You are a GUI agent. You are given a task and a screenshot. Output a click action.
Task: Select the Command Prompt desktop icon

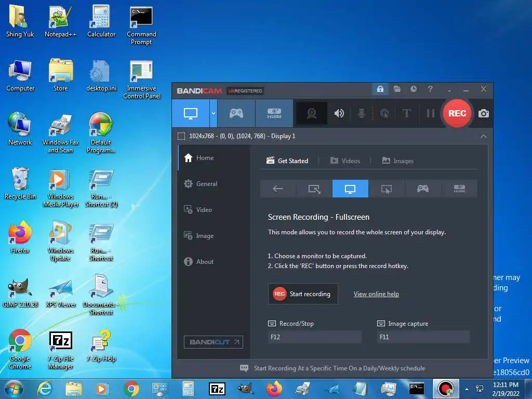[x=141, y=26]
